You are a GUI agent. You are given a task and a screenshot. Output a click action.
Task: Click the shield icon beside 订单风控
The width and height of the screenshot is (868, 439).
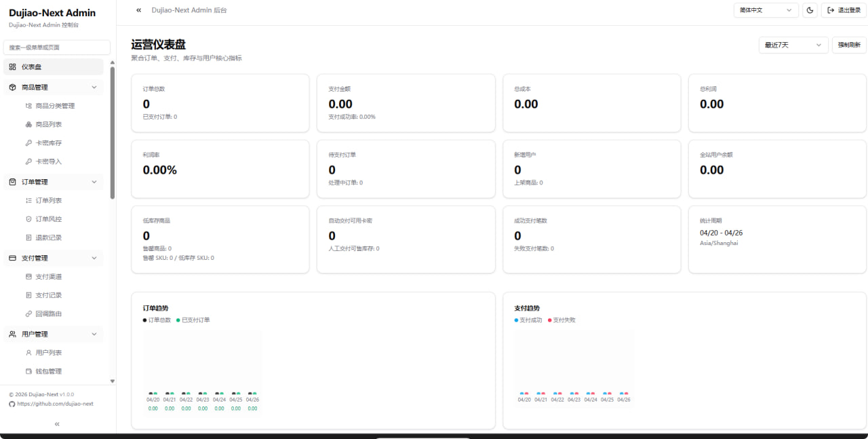[x=28, y=219]
